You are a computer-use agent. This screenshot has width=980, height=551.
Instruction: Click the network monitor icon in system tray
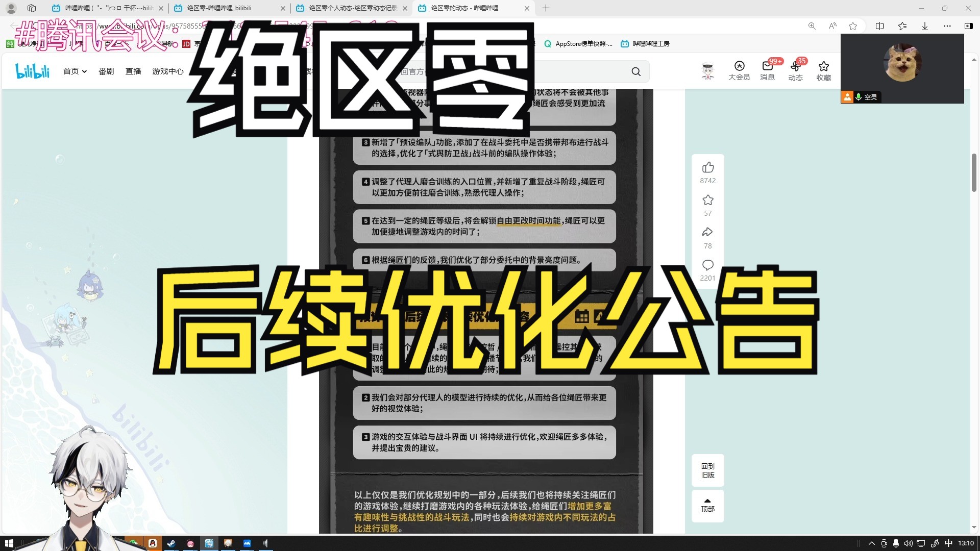pyautogui.click(x=921, y=543)
